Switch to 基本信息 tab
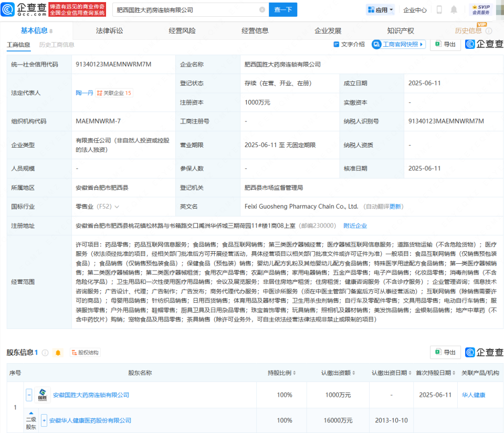The width and height of the screenshot is (504, 433). coord(36,30)
